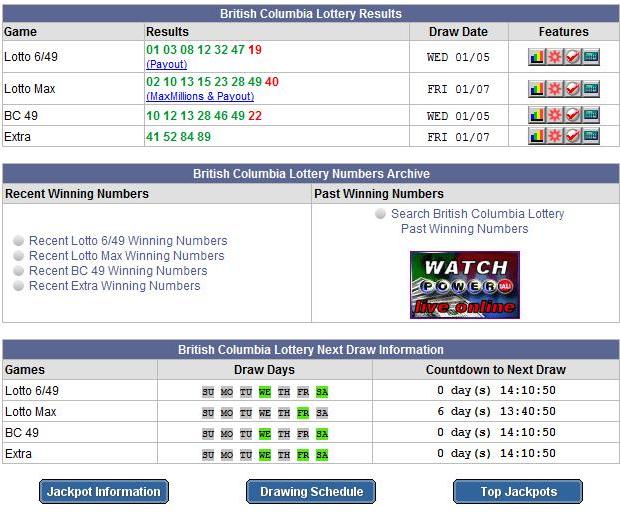
Task: Click the Draw Days column header
Action: (264, 370)
